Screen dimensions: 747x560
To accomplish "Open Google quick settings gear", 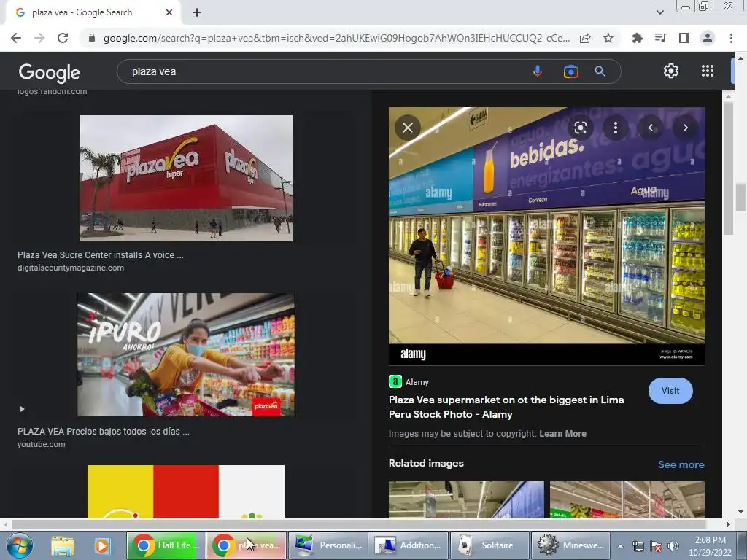I will point(671,71).
